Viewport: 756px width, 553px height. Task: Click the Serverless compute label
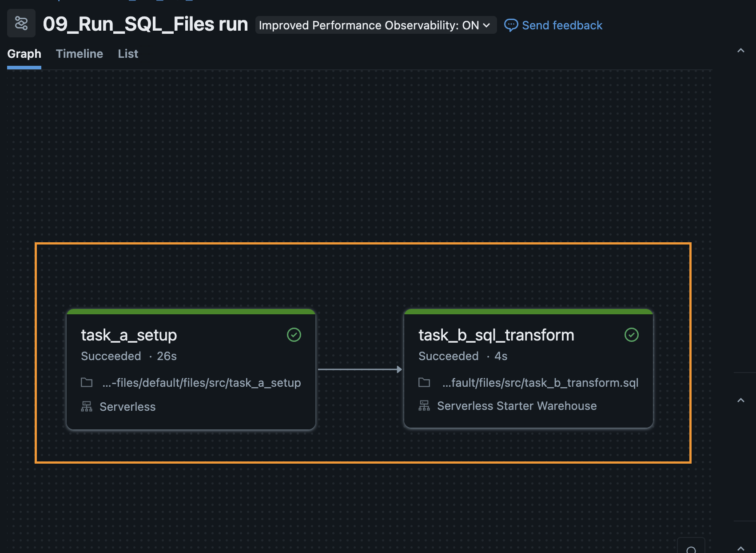coord(127,407)
